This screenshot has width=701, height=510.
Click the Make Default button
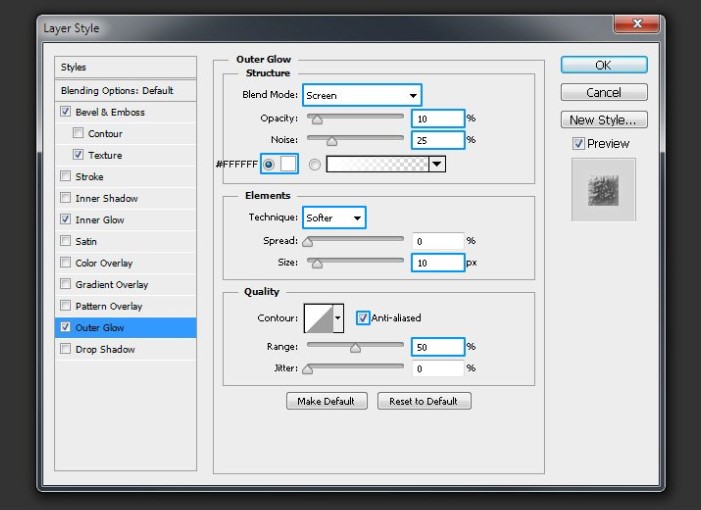pos(327,401)
